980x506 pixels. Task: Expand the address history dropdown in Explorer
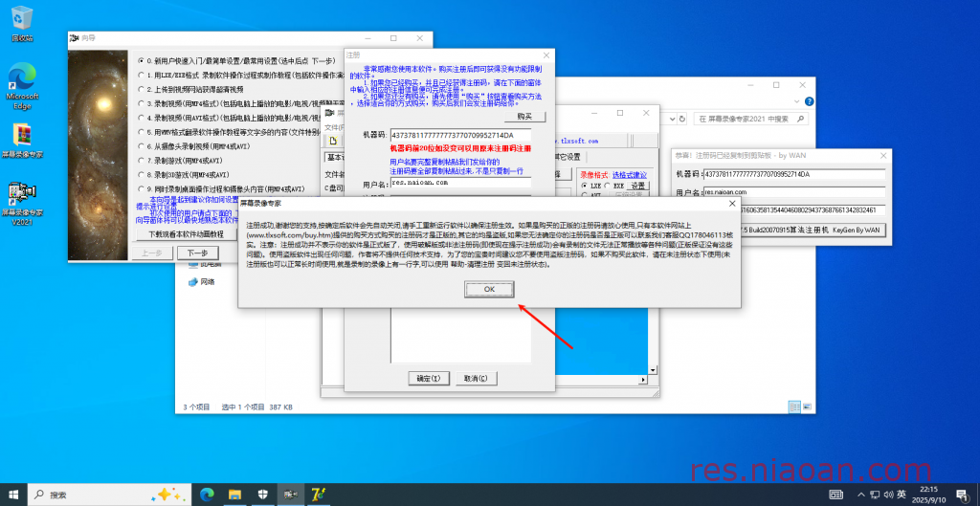click(671, 119)
